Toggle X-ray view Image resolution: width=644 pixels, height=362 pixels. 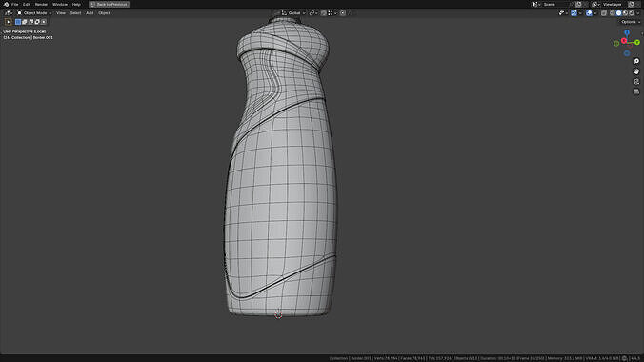click(604, 13)
